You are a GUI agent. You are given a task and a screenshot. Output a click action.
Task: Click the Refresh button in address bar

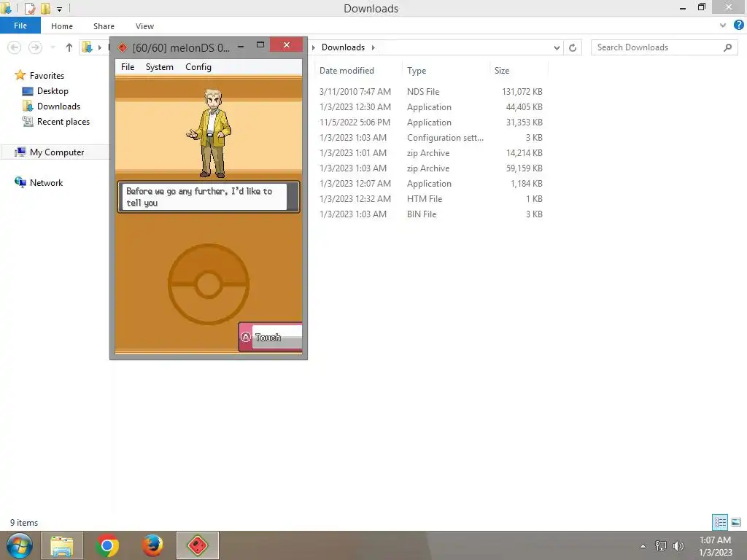click(573, 47)
